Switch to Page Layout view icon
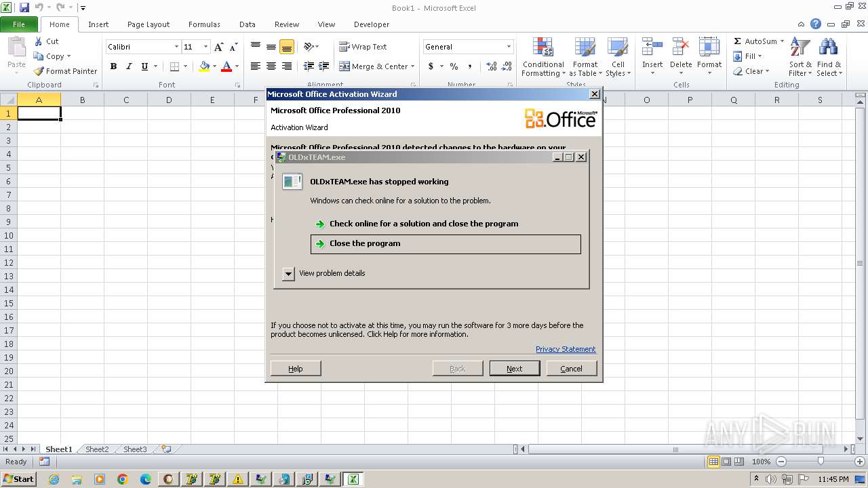 pos(726,462)
